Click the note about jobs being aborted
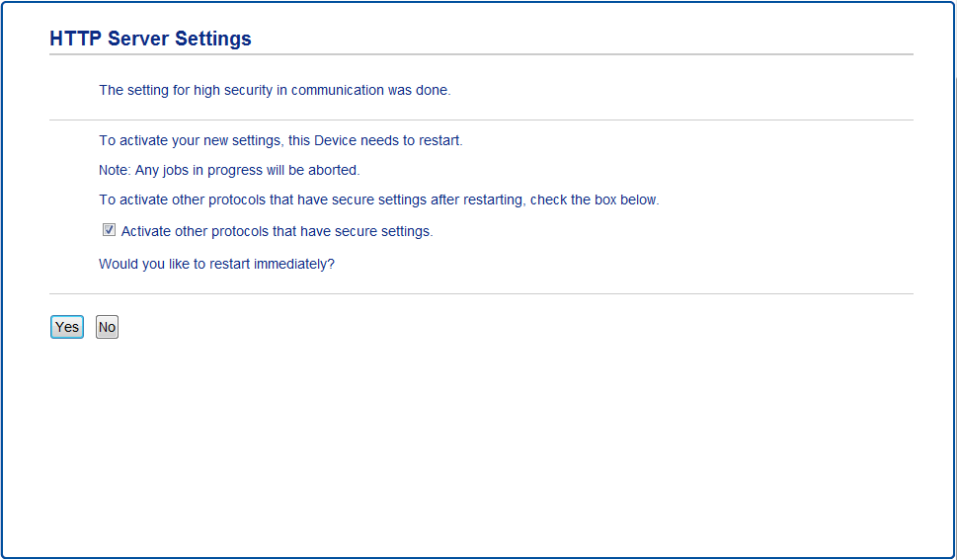 (x=229, y=170)
